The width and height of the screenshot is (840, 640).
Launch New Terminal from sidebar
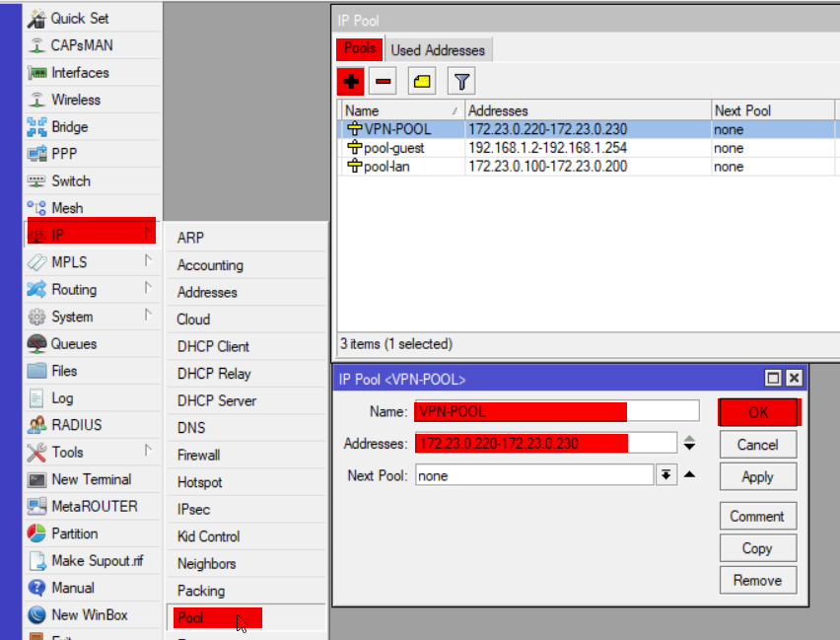tap(91, 479)
